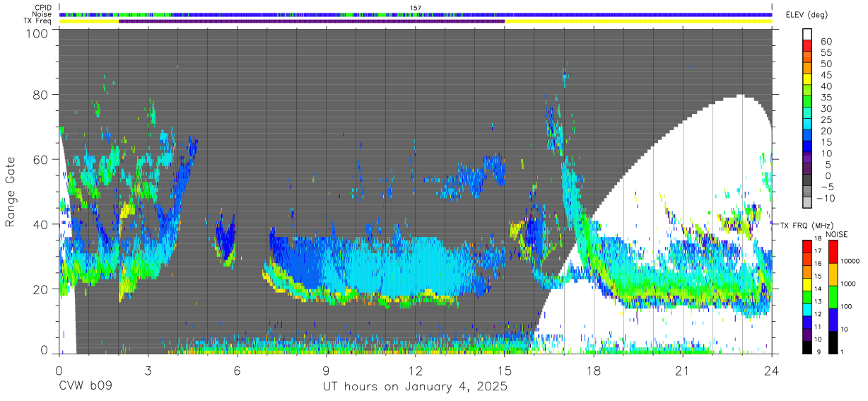This screenshot has width=868, height=401.
Task: Select the red 18 MHz TX frequency swatch
Action: 807,245
